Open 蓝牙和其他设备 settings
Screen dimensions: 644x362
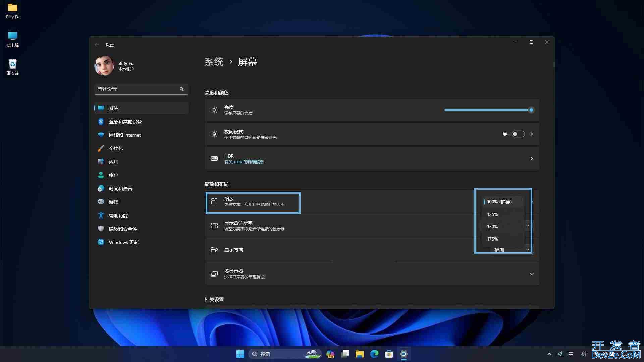click(141, 122)
